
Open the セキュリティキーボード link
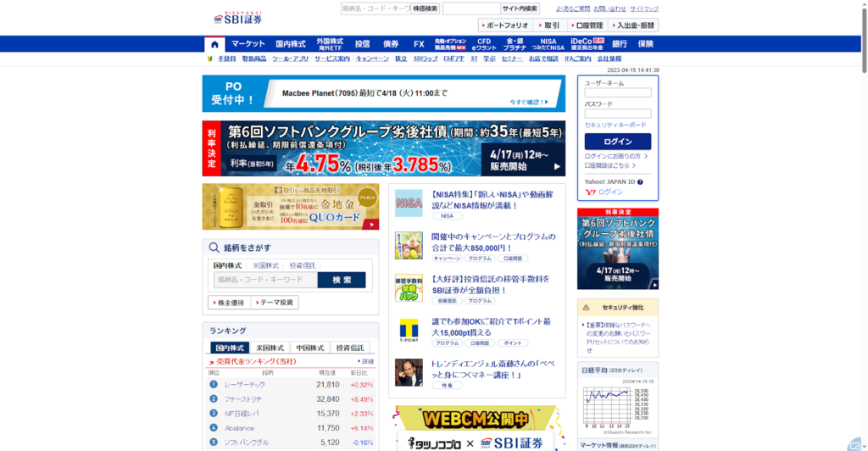[x=615, y=125]
